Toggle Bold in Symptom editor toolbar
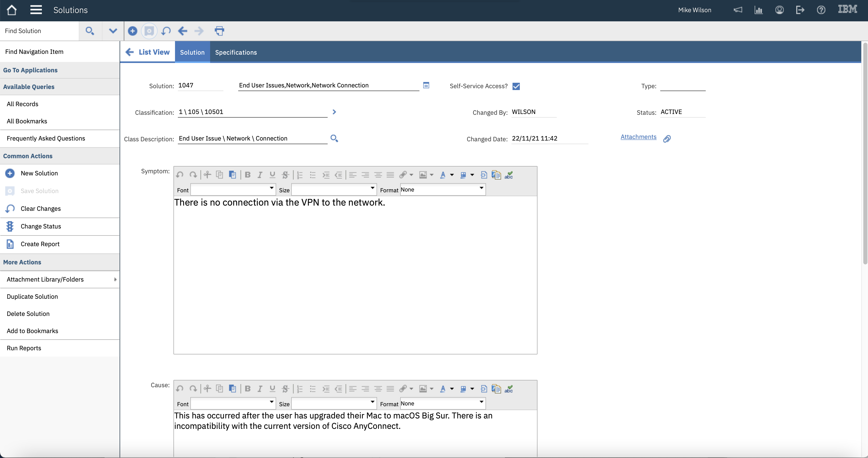868x458 pixels. 248,175
